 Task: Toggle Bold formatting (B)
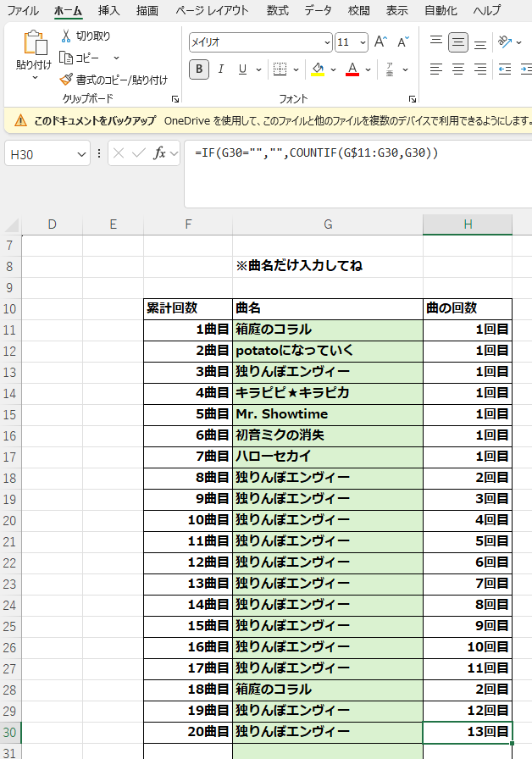pyautogui.click(x=199, y=69)
